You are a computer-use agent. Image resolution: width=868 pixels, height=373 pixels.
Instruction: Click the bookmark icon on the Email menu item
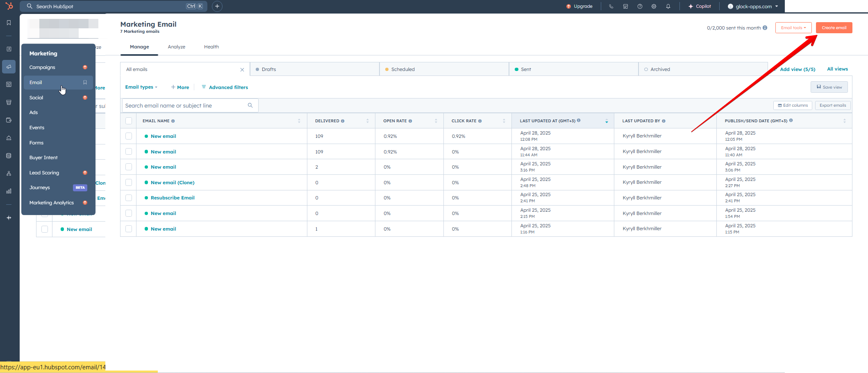(x=85, y=82)
